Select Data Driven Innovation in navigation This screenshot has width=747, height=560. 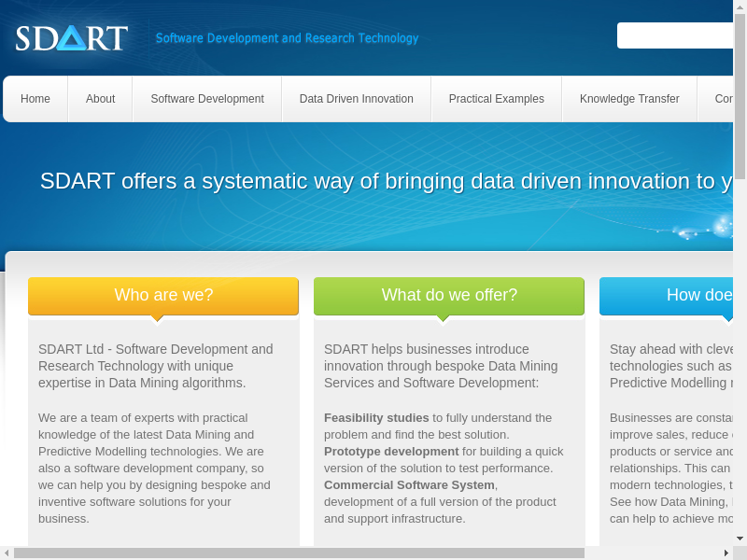356,99
